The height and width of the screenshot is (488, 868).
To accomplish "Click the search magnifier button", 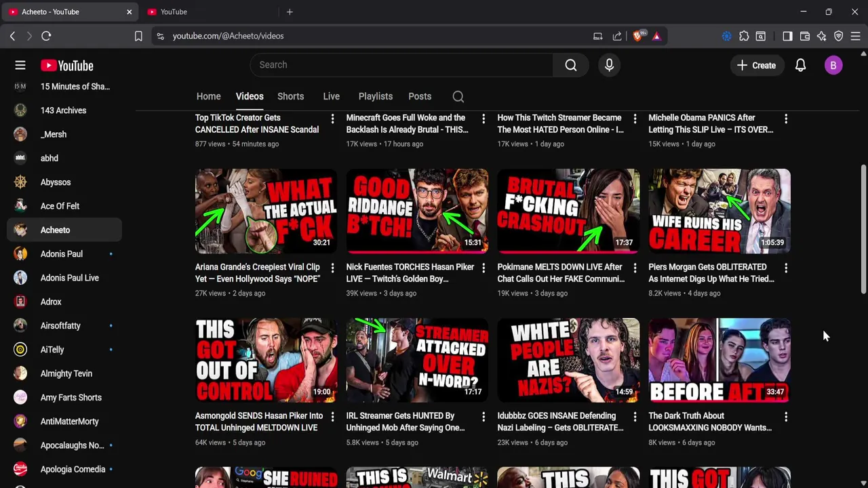I will click(x=571, y=65).
